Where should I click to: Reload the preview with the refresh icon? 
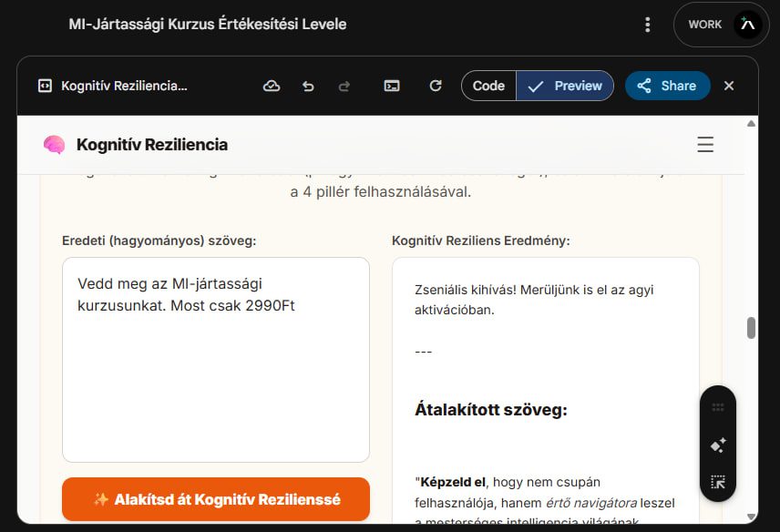436,86
